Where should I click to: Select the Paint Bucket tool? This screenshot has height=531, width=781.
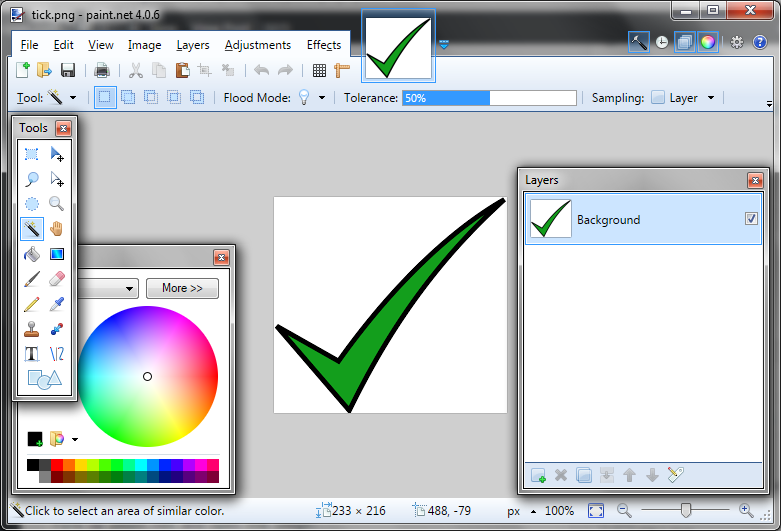[x=31, y=254]
